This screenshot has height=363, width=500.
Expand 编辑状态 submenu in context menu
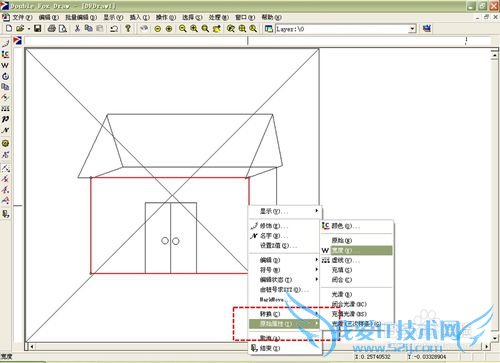(x=285, y=280)
